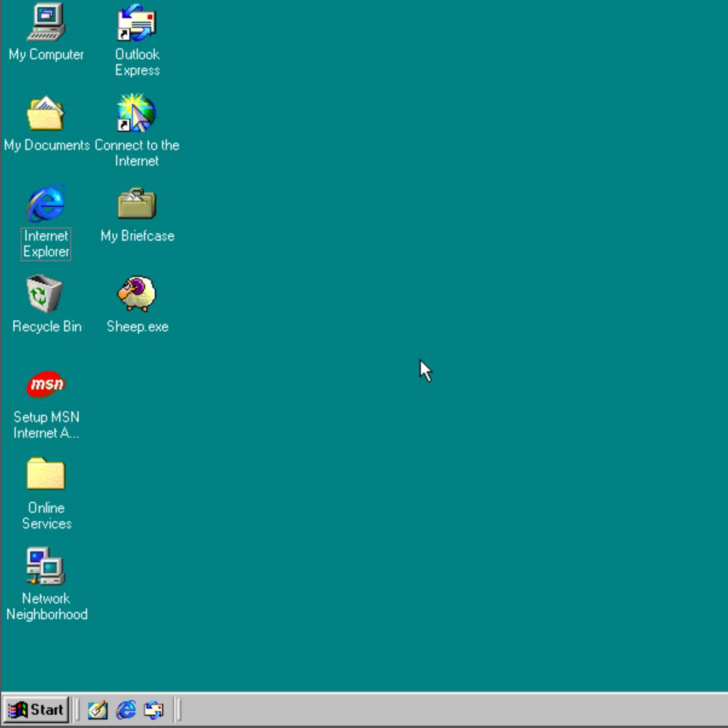This screenshot has width=728, height=728.
Task: Click the Show Desktop quick launch icon
Action: [x=98, y=710]
